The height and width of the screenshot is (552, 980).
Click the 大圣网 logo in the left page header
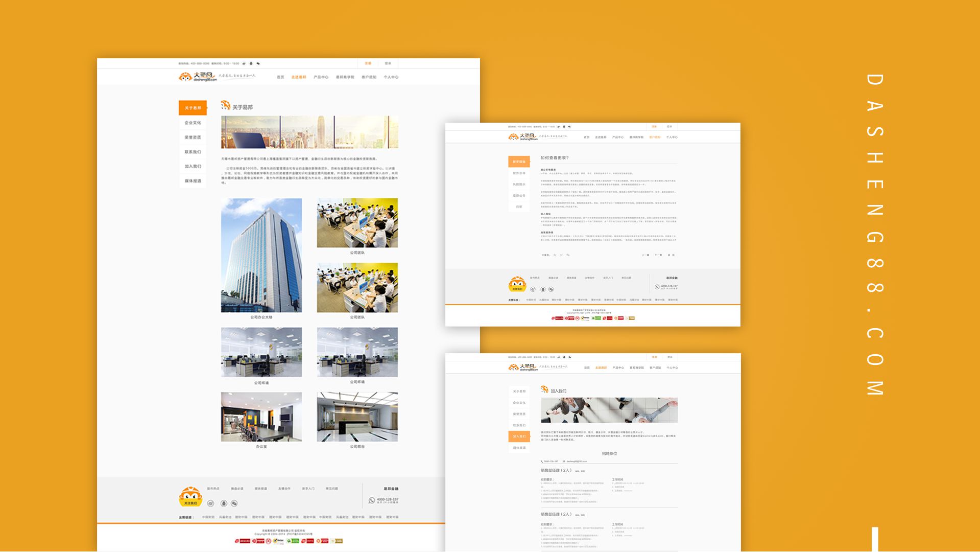(198, 77)
